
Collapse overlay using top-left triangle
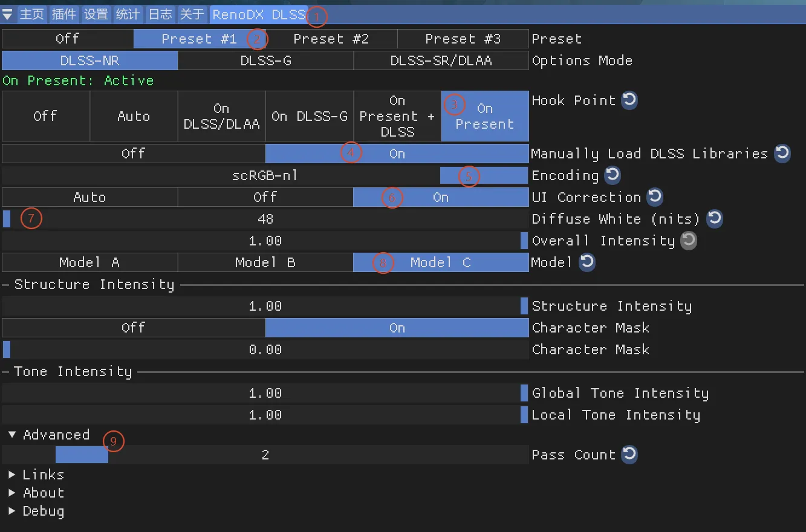point(8,15)
